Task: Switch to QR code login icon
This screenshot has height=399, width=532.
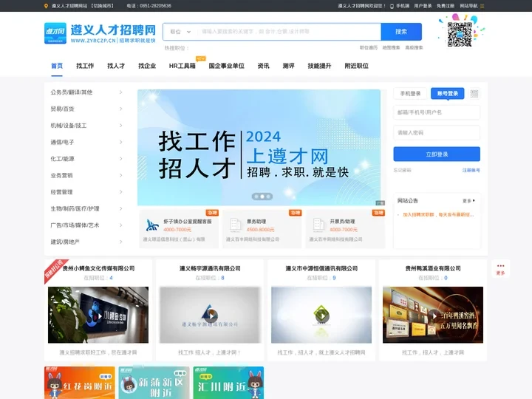Action: point(474,94)
